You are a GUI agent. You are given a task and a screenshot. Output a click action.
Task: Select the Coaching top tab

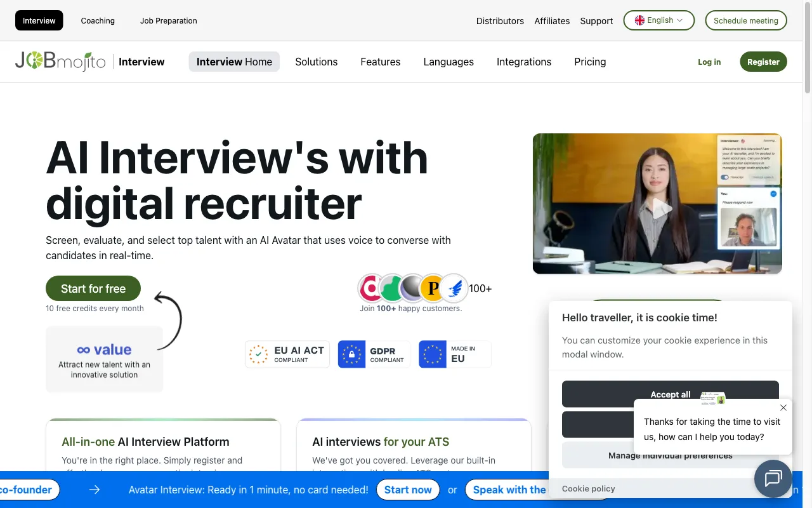click(98, 20)
